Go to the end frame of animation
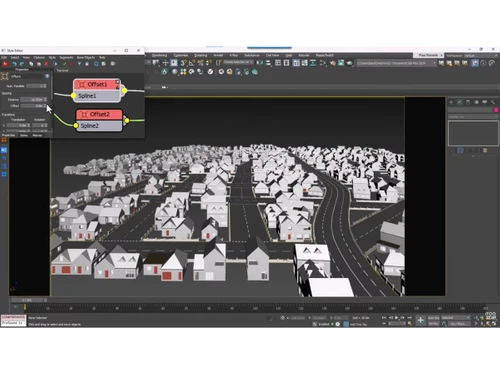The image size is (500, 375). 409,318
